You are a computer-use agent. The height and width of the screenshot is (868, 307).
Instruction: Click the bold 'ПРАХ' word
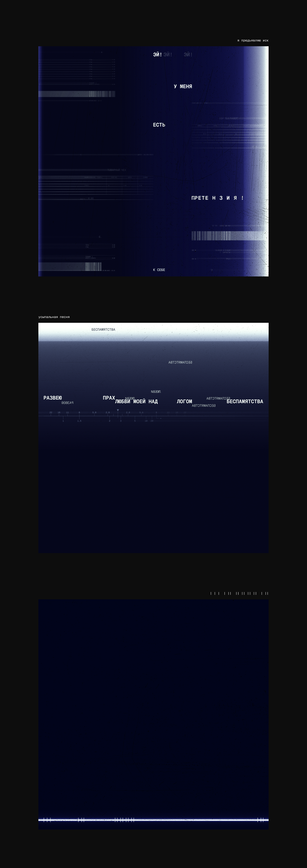click(109, 398)
